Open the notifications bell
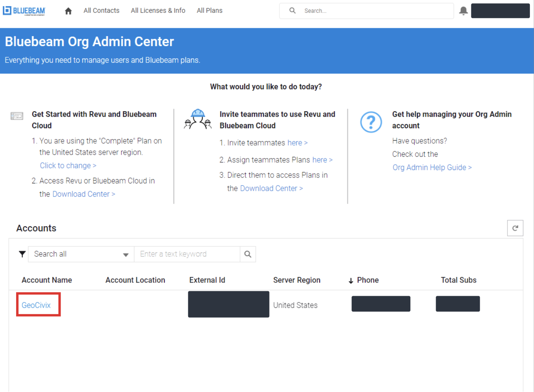534x392 pixels. click(x=464, y=11)
